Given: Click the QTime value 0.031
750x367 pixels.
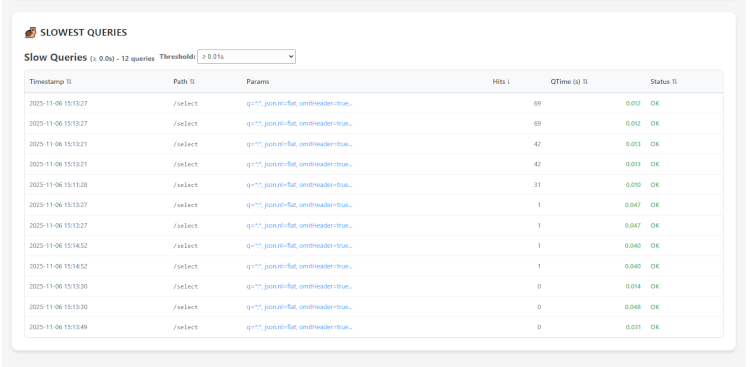Looking at the screenshot, I should [x=633, y=327].
